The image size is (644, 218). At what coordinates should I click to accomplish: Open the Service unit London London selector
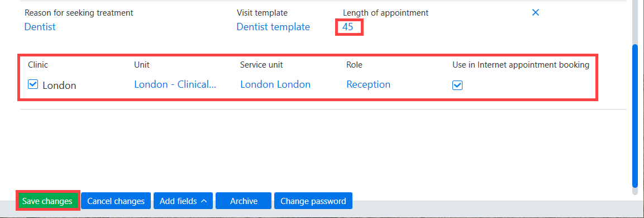click(275, 85)
